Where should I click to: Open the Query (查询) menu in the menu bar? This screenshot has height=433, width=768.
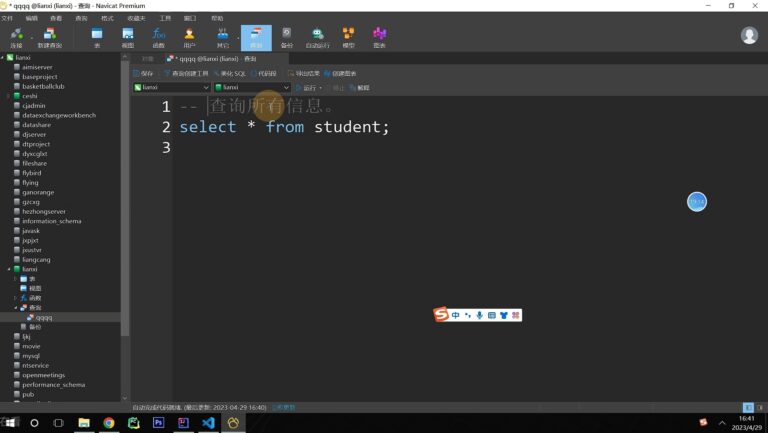81,18
